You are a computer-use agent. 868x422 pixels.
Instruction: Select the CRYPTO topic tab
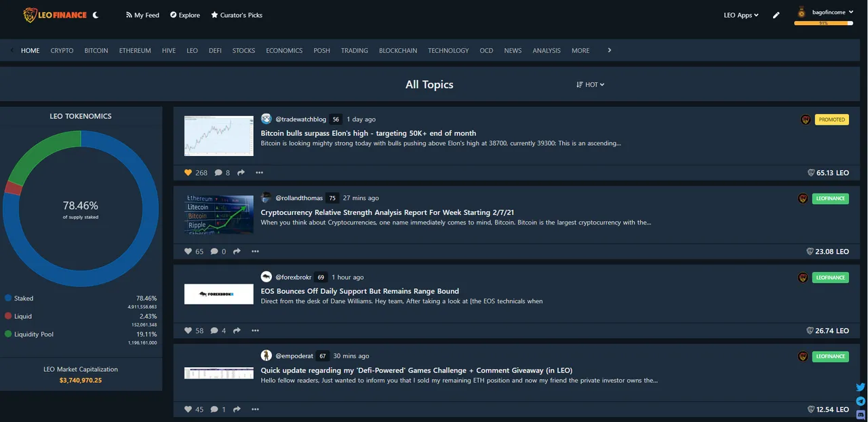(x=62, y=50)
